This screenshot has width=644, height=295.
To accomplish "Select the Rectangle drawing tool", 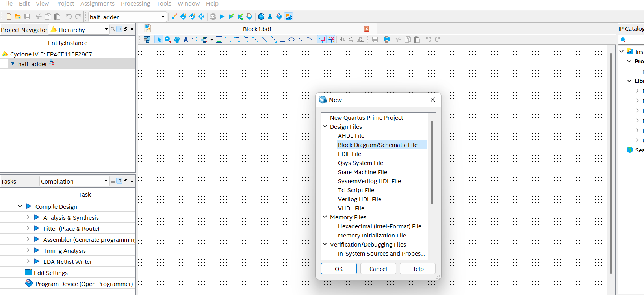I will pos(282,39).
